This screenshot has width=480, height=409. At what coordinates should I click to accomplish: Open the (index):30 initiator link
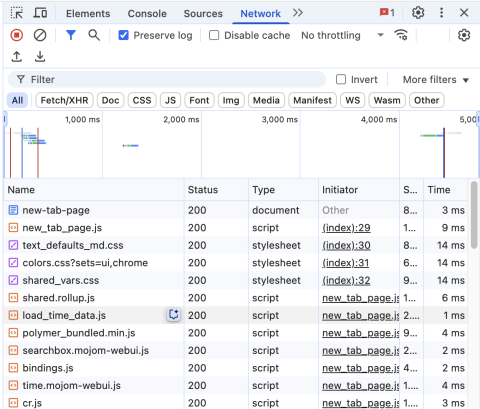(346, 245)
